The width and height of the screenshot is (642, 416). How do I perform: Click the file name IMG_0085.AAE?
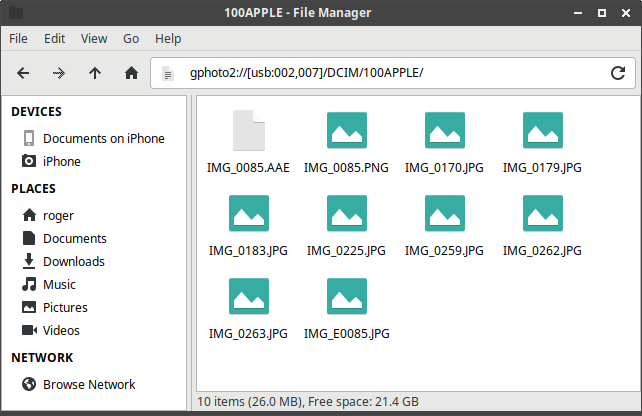coord(248,167)
